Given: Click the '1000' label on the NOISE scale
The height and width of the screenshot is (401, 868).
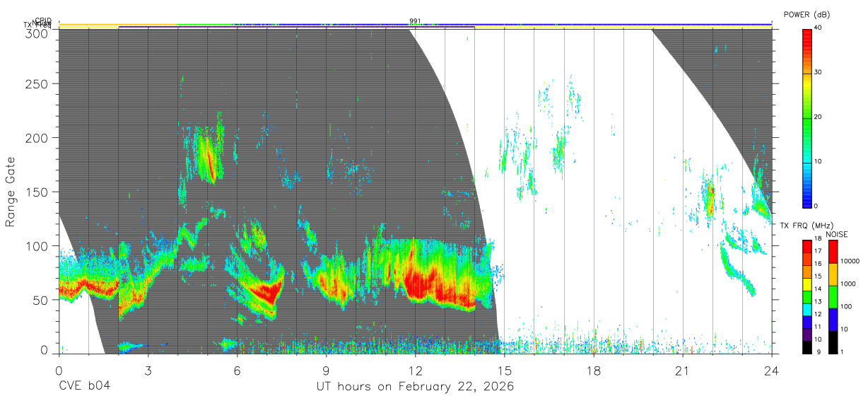Looking at the screenshot, I should click(x=848, y=284).
